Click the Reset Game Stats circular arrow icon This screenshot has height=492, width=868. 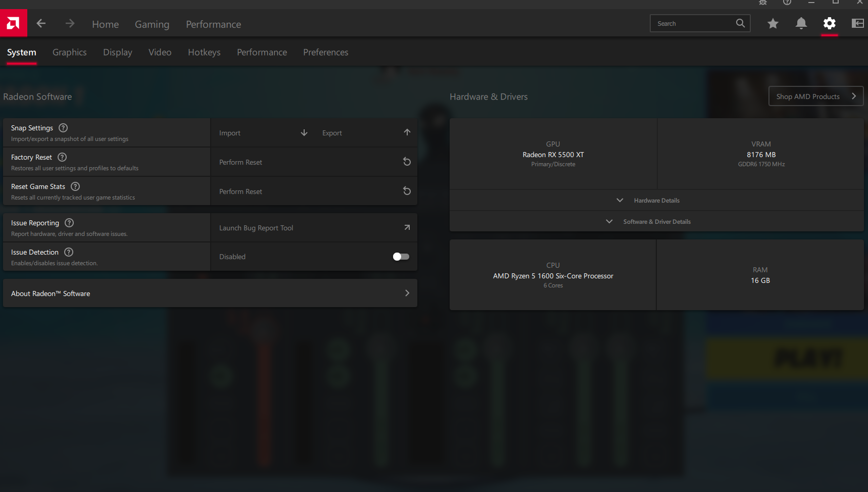click(x=407, y=191)
